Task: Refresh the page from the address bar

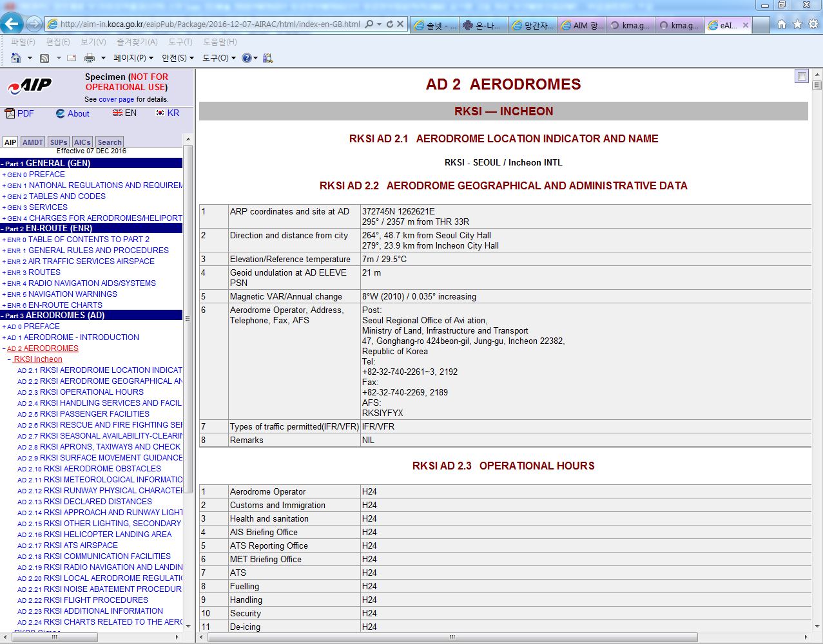Action: point(389,24)
